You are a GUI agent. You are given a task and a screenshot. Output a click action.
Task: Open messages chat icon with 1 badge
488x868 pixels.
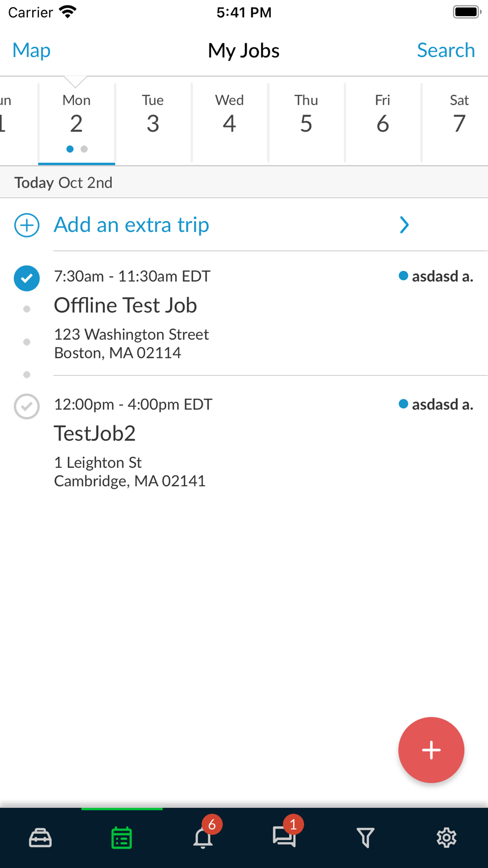point(284,837)
